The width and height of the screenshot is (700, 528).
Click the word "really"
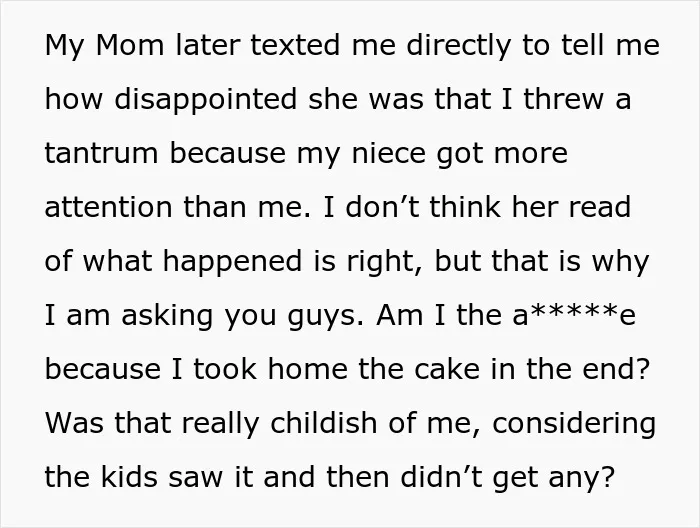pos(221,424)
